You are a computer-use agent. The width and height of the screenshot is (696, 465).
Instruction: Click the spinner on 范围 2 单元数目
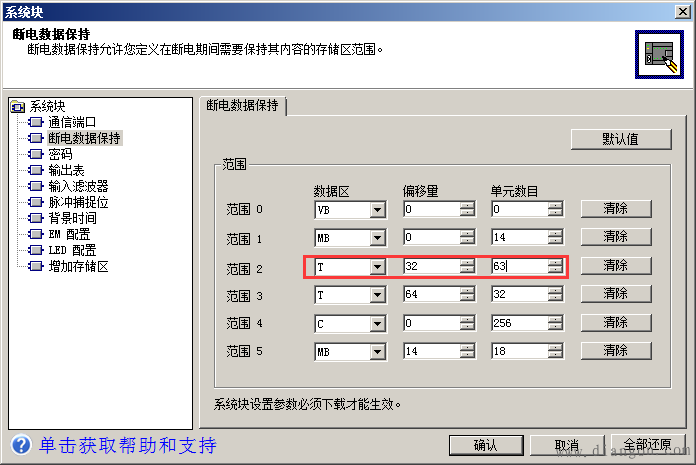tap(555, 266)
